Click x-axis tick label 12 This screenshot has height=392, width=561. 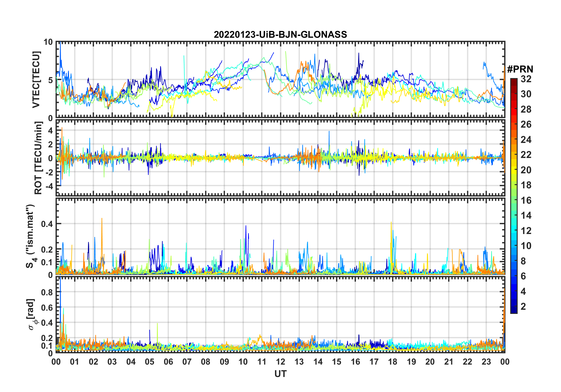280,362
